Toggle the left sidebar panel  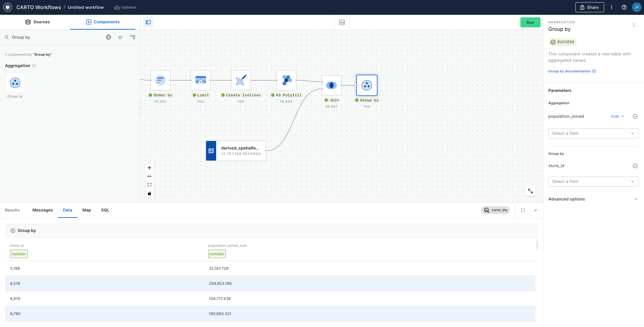pos(148,22)
